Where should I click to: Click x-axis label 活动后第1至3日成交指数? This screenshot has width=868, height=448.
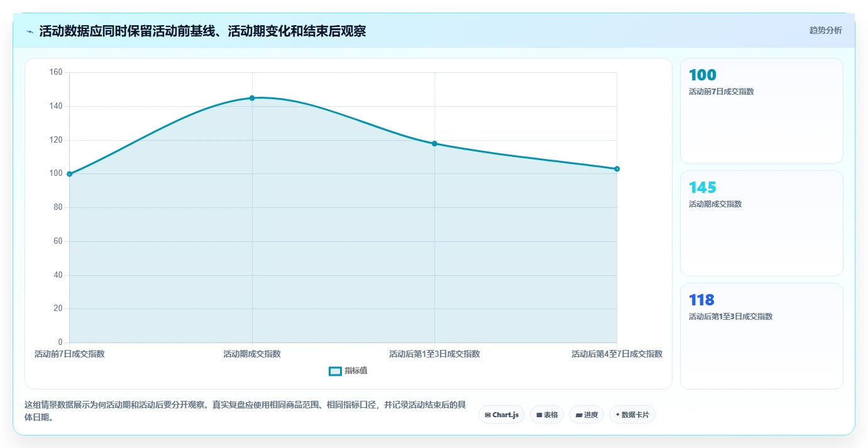click(x=434, y=354)
